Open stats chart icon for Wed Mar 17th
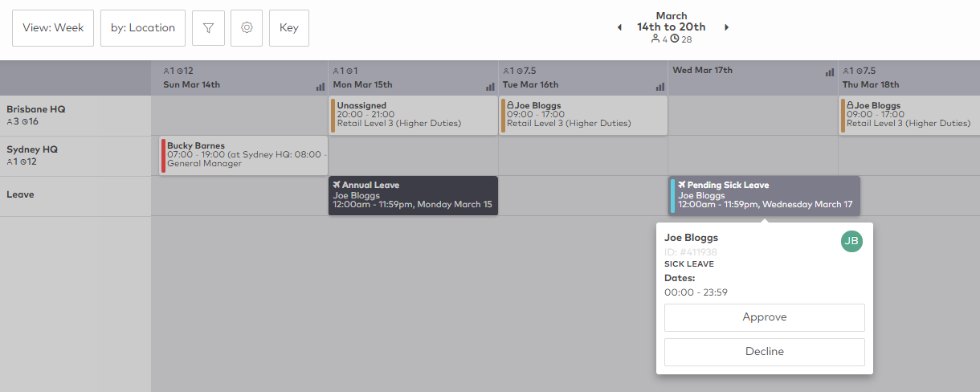This screenshot has height=392, width=980. click(830, 72)
